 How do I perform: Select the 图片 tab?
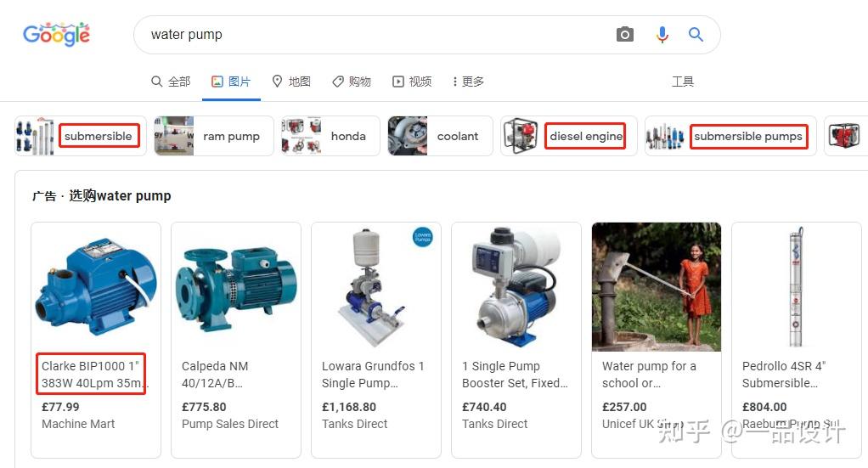[x=231, y=82]
